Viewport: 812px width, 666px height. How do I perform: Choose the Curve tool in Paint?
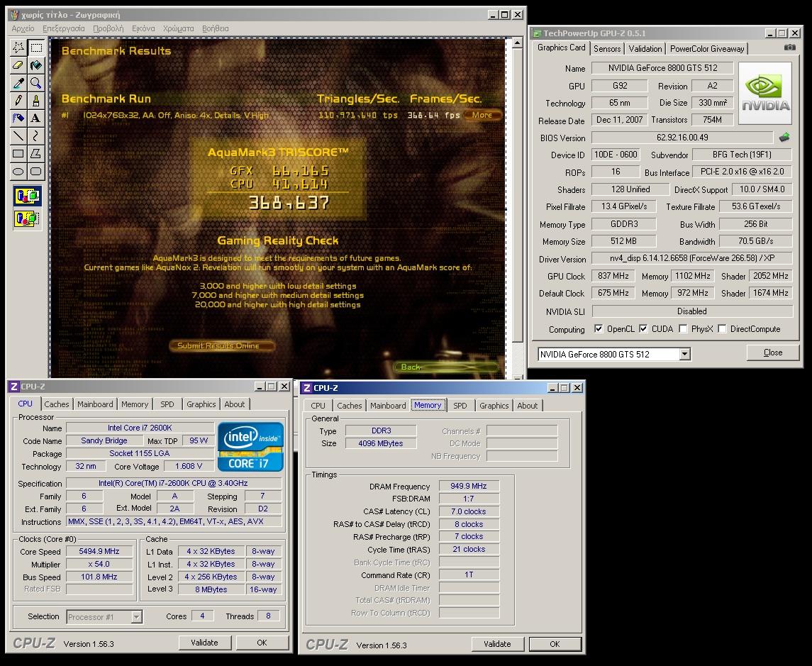36,135
